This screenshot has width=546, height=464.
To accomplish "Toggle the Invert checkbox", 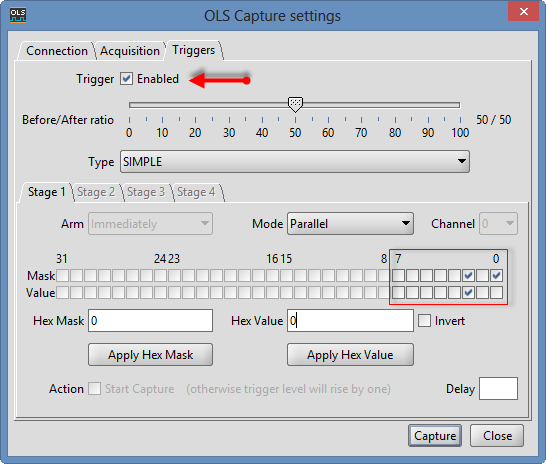I will [x=424, y=321].
